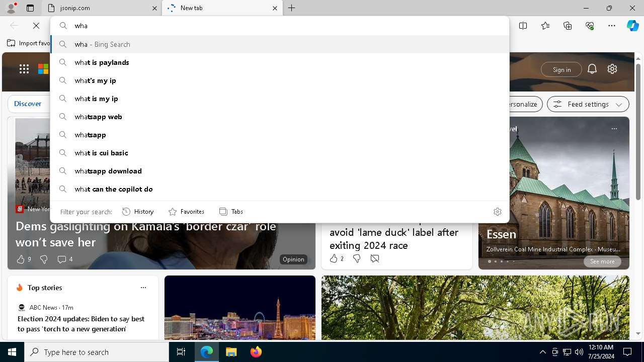The height and width of the screenshot is (362, 644).
Task: Dislike the Dems gaslighting article
Action: tap(44, 259)
